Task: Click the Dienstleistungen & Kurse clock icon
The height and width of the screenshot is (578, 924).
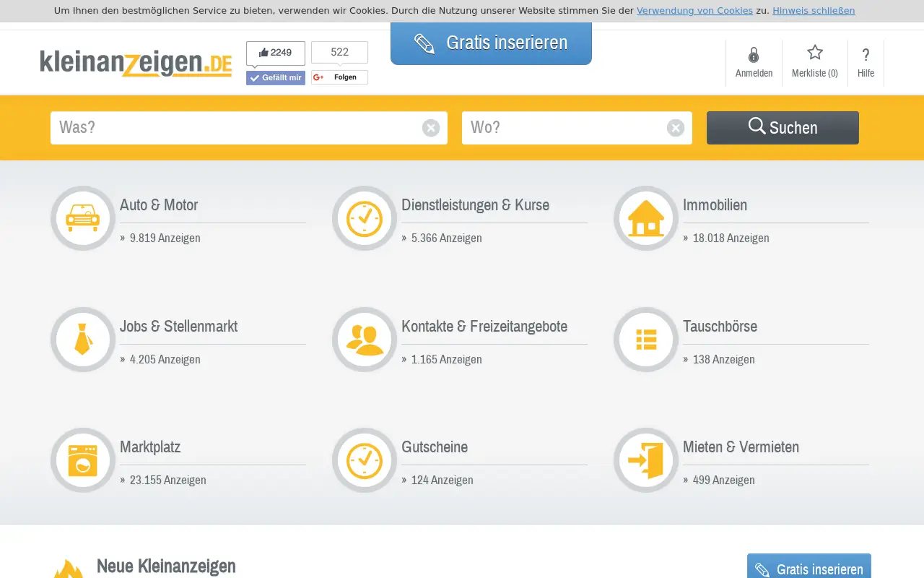Action: 365,218
